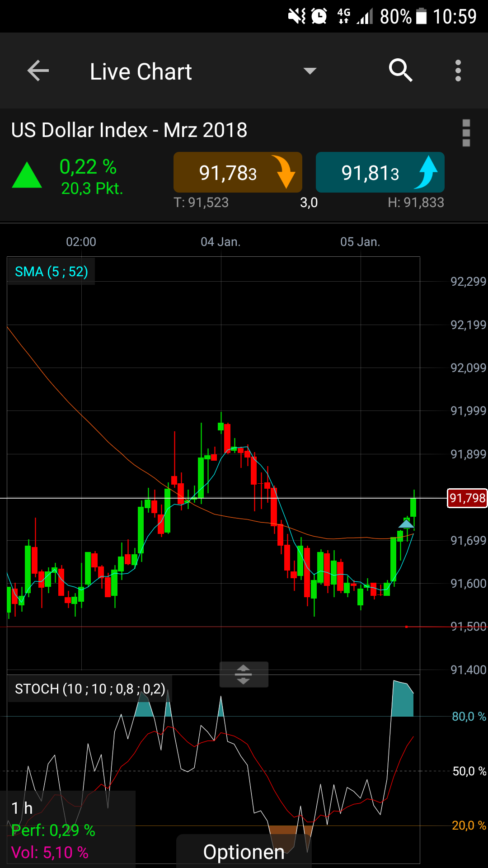Click the 20,0 % stochastic level label
This screenshot has width=488, height=868.
coord(469,826)
